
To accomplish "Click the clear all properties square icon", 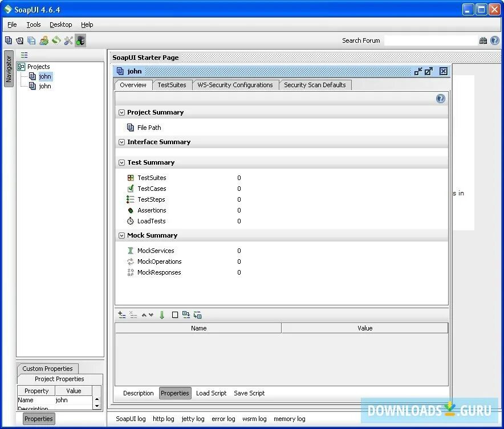I will (x=175, y=315).
